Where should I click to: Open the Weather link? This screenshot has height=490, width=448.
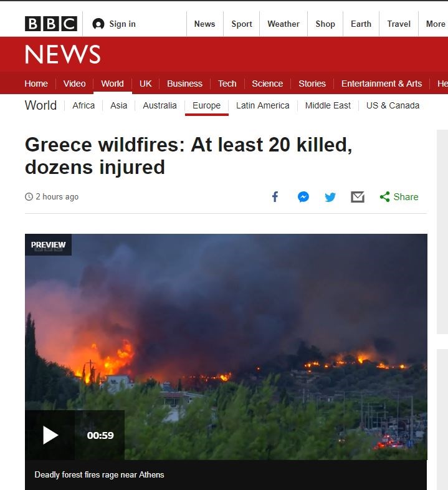point(284,24)
